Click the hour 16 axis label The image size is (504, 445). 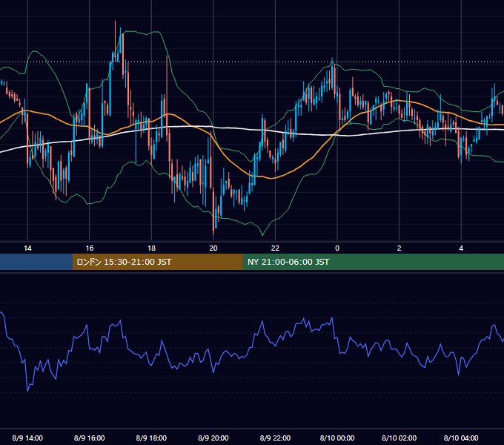pyautogui.click(x=90, y=248)
